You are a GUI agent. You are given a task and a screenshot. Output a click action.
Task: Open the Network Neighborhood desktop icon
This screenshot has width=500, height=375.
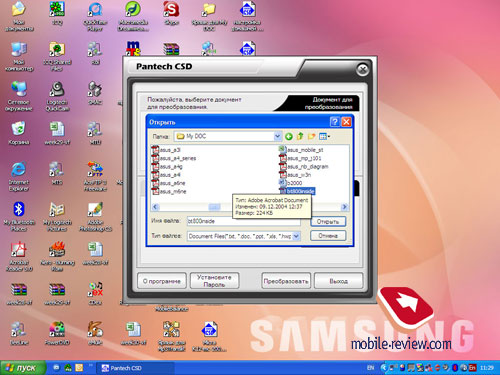point(19,96)
